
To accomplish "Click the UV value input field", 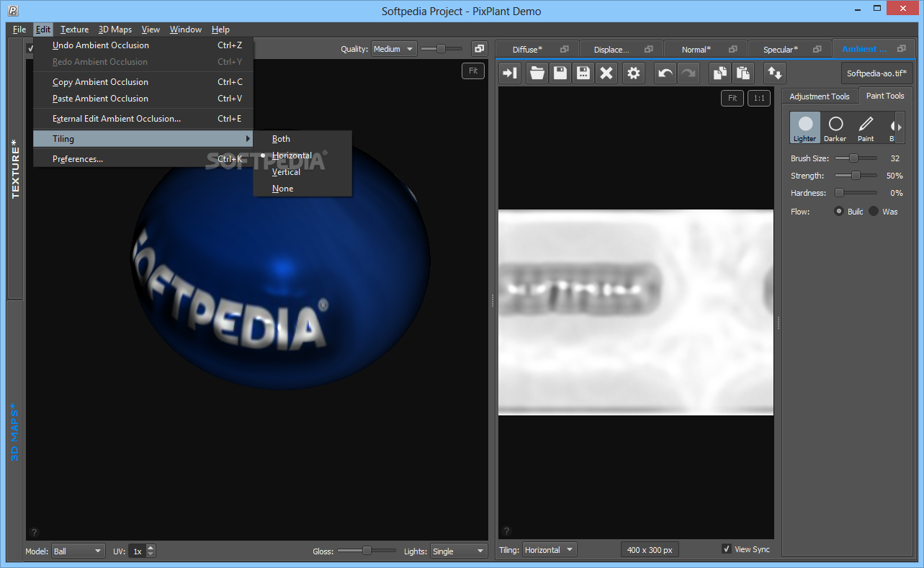I will click(x=138, y=551).
